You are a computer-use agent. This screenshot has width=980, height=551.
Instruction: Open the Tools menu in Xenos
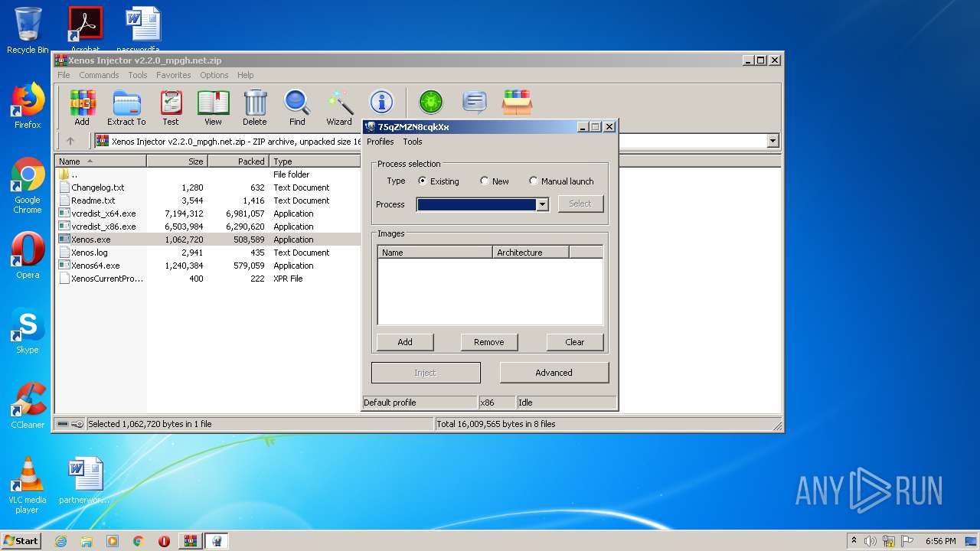pyautogui.click(x=413, y=142)
